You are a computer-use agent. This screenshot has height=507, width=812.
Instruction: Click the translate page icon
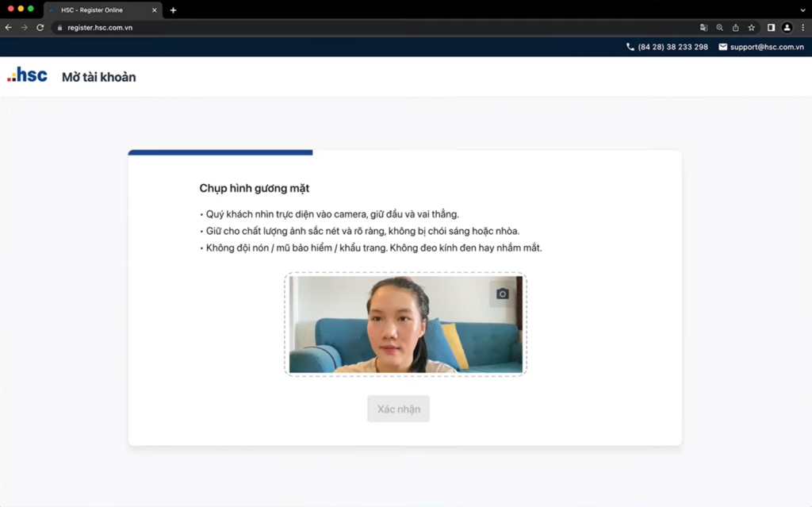tap(703, 28)
